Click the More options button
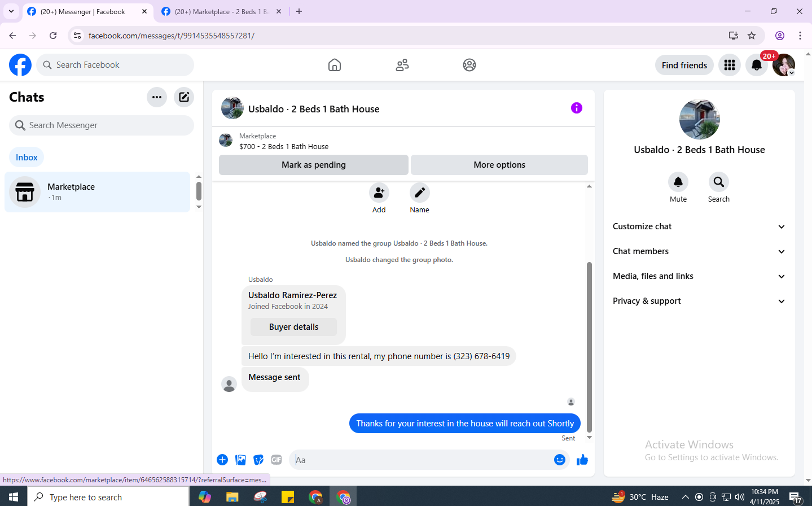 [499, 165]
